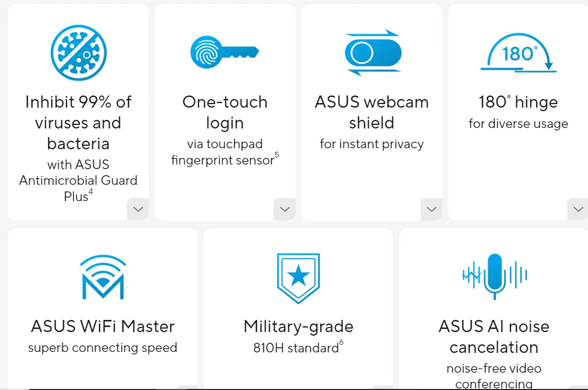The height and width of the screenshot is (390, 588).
Task: Click the ASUS WiFi Master icon
Action: point(103,277)
